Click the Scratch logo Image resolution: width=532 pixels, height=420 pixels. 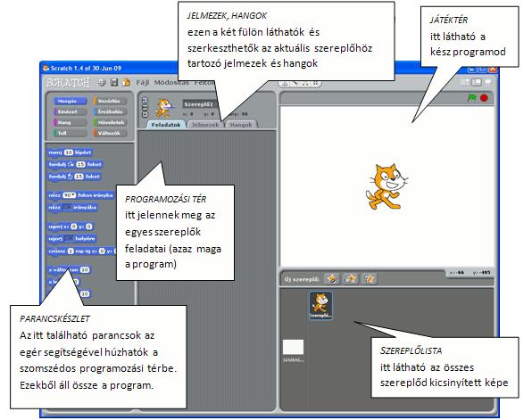tap(68, 82)
